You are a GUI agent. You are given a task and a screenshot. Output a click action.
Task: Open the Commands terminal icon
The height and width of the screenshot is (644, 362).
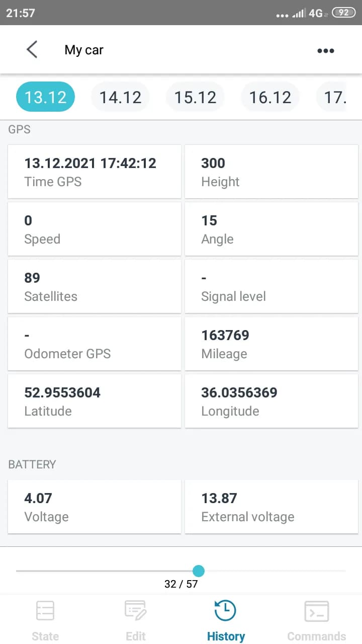317,612
